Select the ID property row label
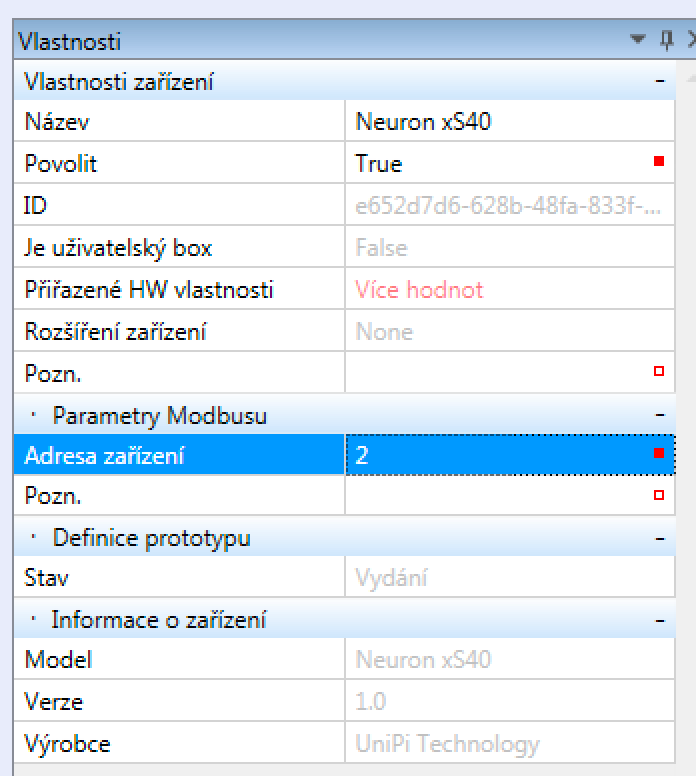The image size is (696, 776). (x=180, y=206)
